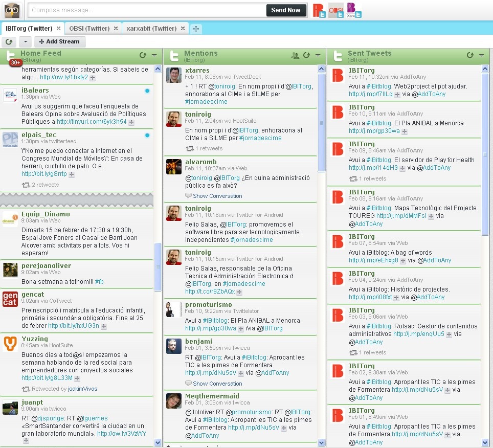Click the 30+ new tweets badge
The width and height of the screenshot is (493, 448).
15,62
